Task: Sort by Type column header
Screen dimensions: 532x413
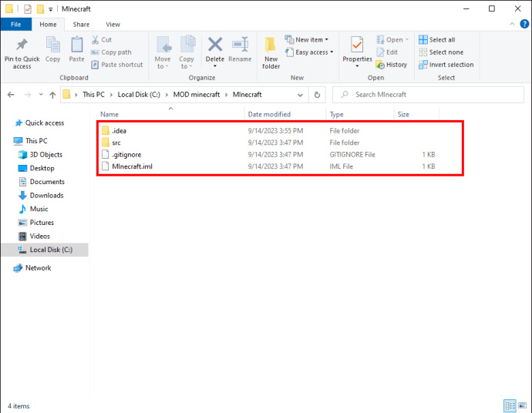Action: tap(360, 114)
